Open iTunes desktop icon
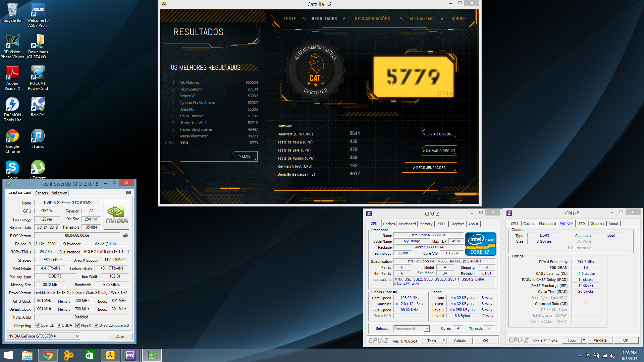 point(38,138)
